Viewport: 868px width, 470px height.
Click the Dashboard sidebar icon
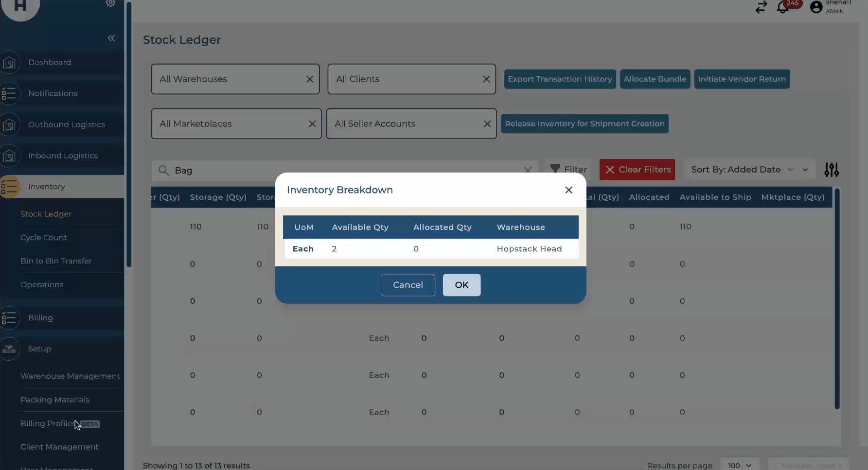click(x=10, y=63)
